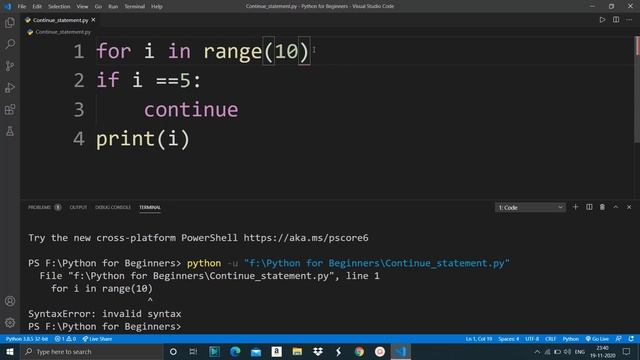Start Live Share from status bar
The image size is (640, 360).
coord(97,339)
